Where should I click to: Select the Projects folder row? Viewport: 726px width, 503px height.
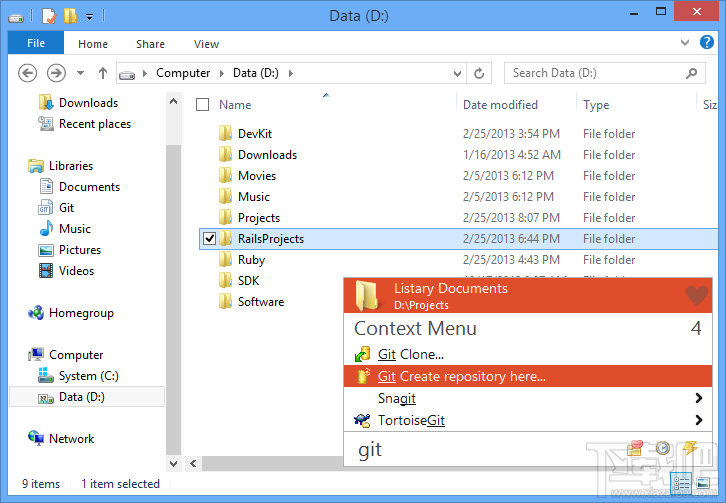(x=458, y=218)
